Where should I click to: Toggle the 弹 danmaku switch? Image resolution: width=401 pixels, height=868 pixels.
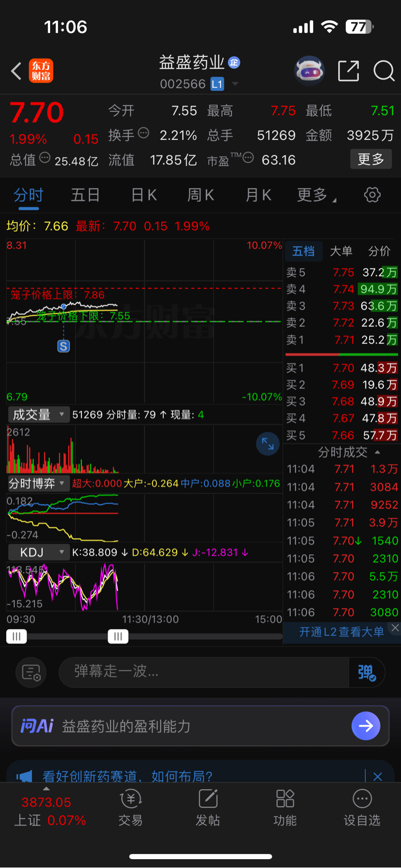coord(367,672)
